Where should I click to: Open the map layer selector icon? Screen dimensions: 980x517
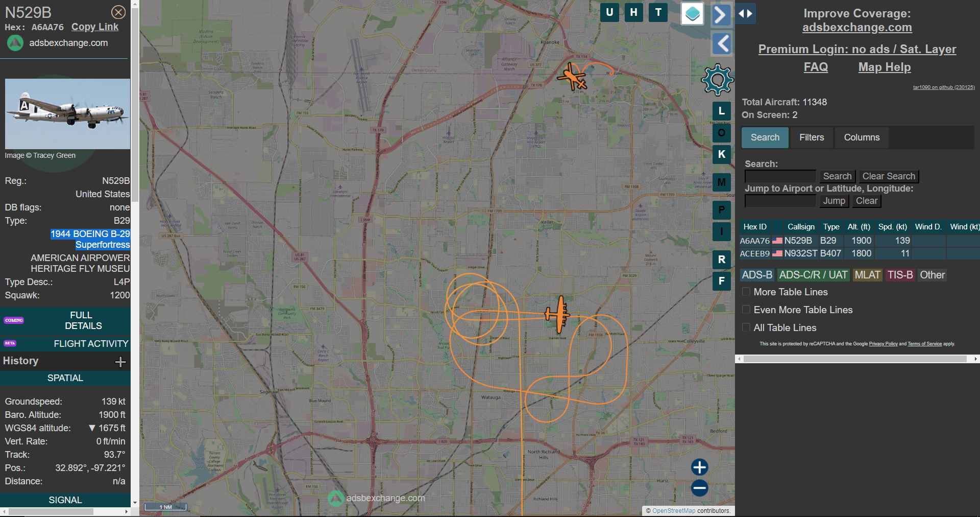tap(693, 14)
